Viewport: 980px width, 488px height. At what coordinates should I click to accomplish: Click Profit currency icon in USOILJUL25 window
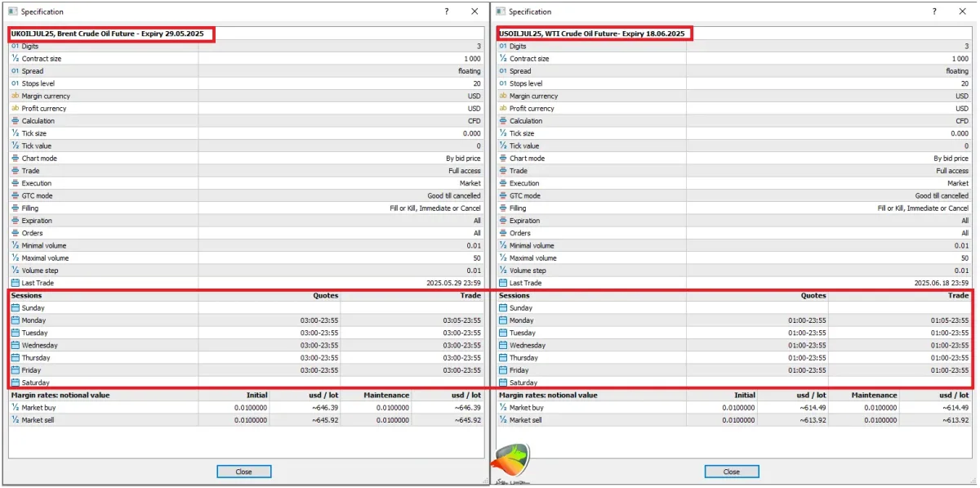pyautogui.click(x=503, y=109)
